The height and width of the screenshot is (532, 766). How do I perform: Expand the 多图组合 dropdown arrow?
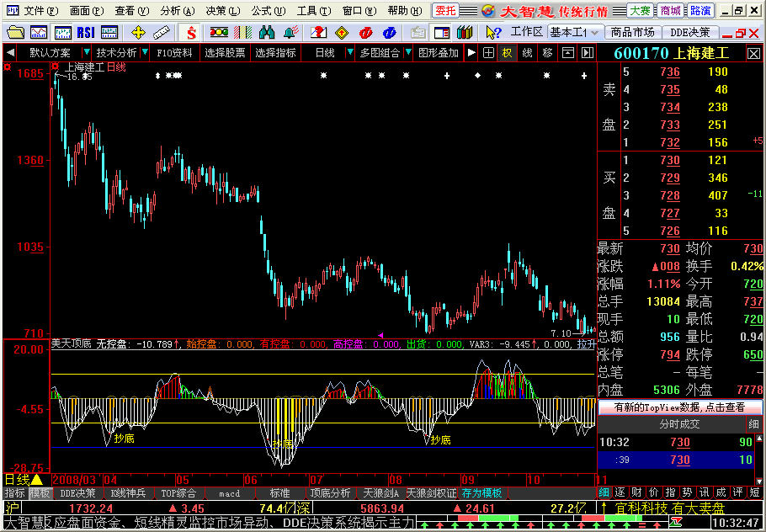click(x=408, y=52)
